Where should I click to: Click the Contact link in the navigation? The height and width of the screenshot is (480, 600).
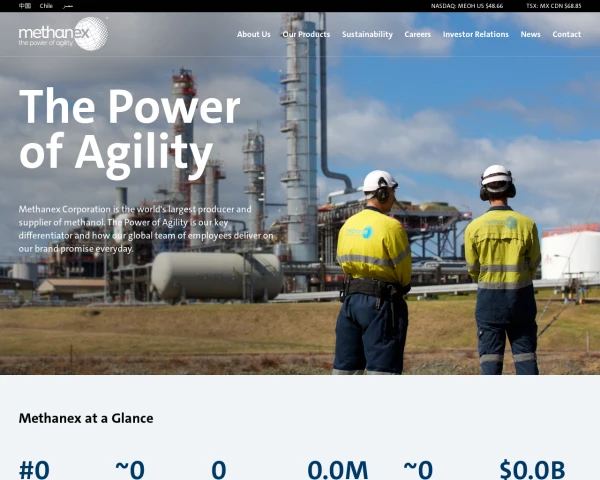566,34
